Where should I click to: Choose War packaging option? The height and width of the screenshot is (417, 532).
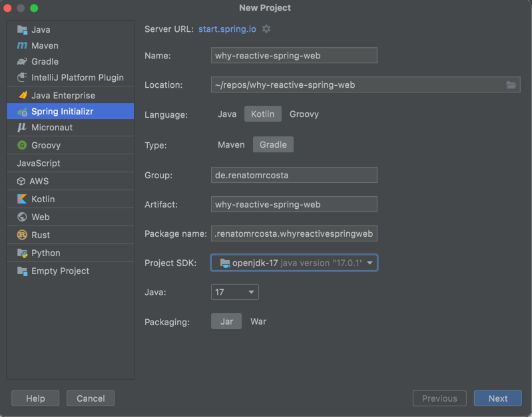coord(258,322)
